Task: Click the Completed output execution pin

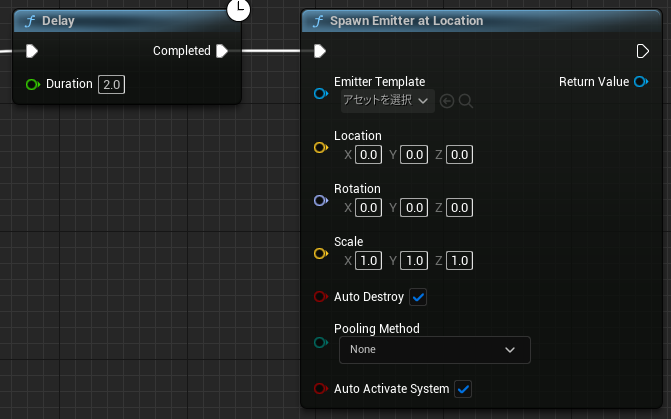Action: 222,51
